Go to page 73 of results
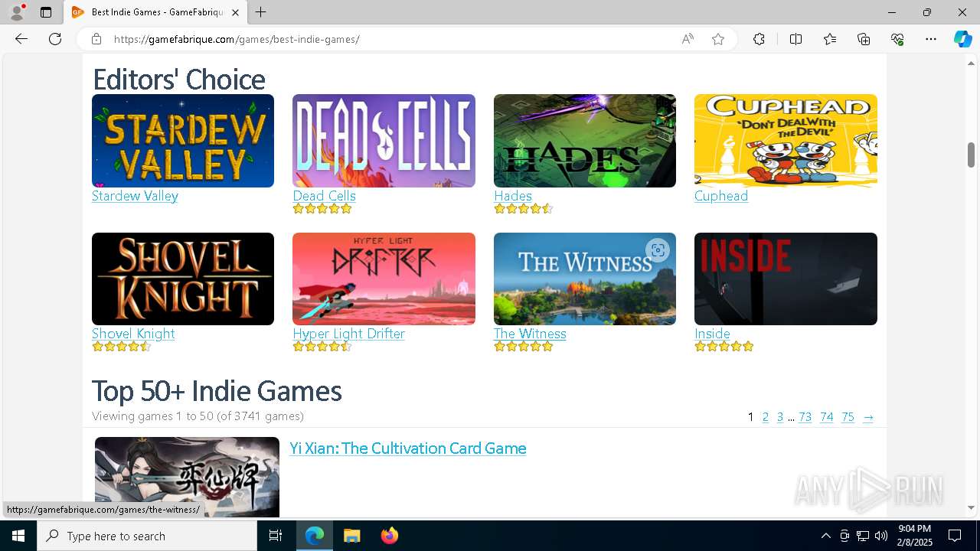This screenshot has width=980, height=551. tap(805, 417)
